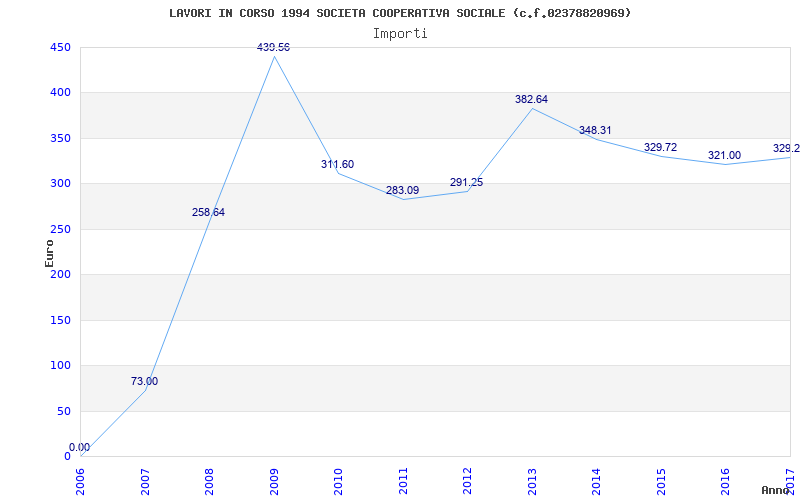This screenshot has height=500, width=800.
Task: Select the 258.64 data label
Action: point(208,212)
